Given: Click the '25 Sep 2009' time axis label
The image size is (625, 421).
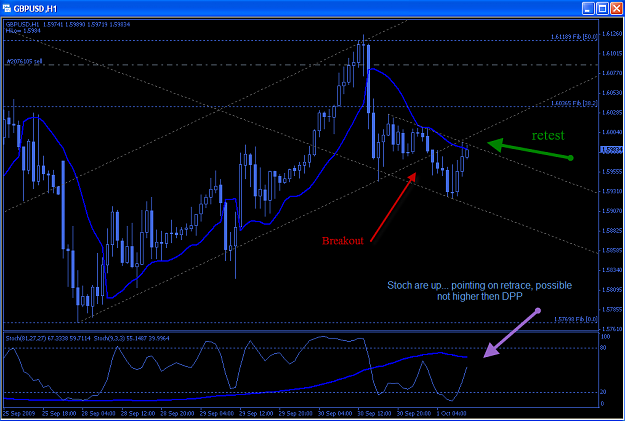Looking at the screenshot, I should click(x=20, y=413).
